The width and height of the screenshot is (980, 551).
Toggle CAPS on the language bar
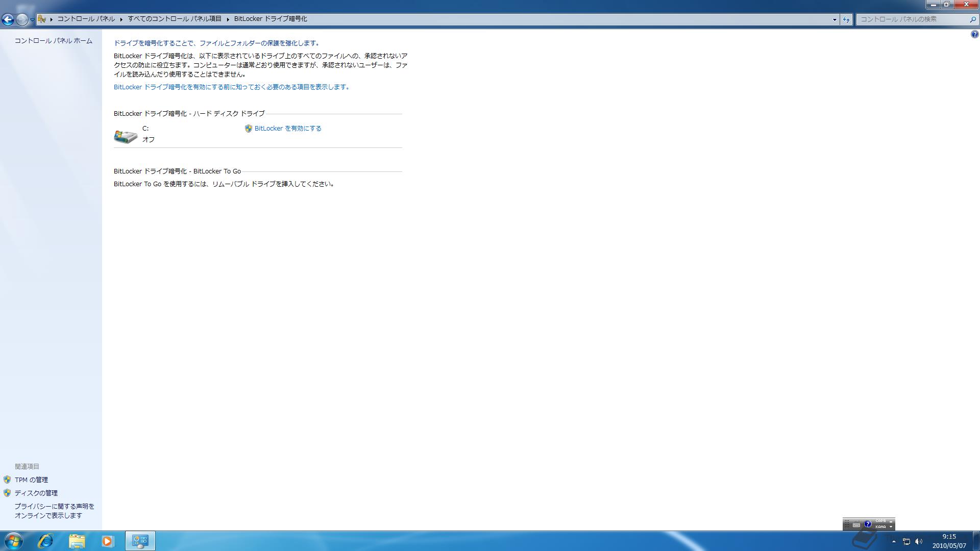pos(880,521)
